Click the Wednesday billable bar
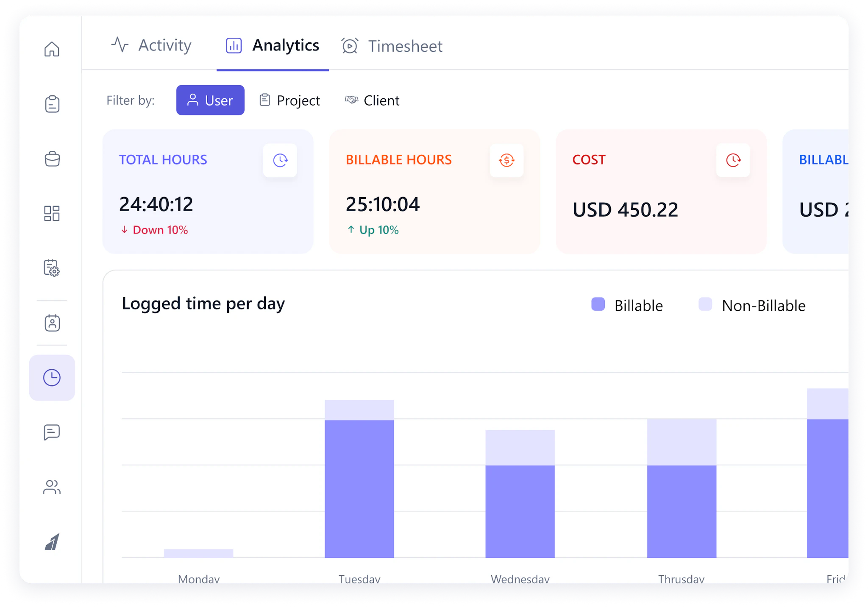 [520, 511]
